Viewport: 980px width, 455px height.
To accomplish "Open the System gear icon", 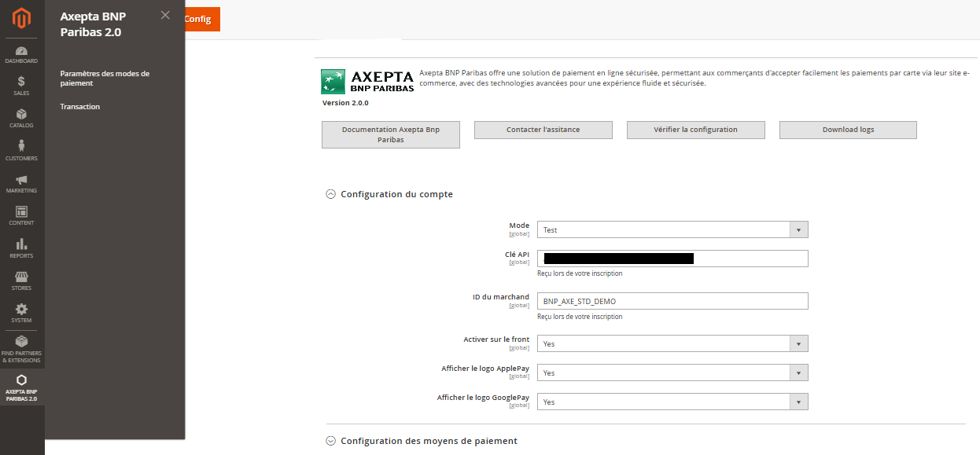I will click(22, 313).
